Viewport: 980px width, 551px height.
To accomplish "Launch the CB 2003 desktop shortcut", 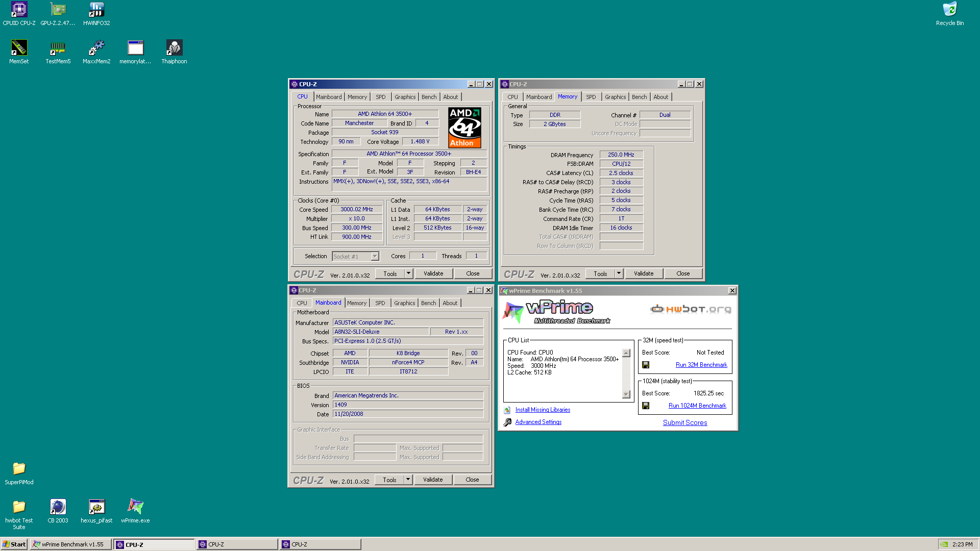I will pos(58,511).
